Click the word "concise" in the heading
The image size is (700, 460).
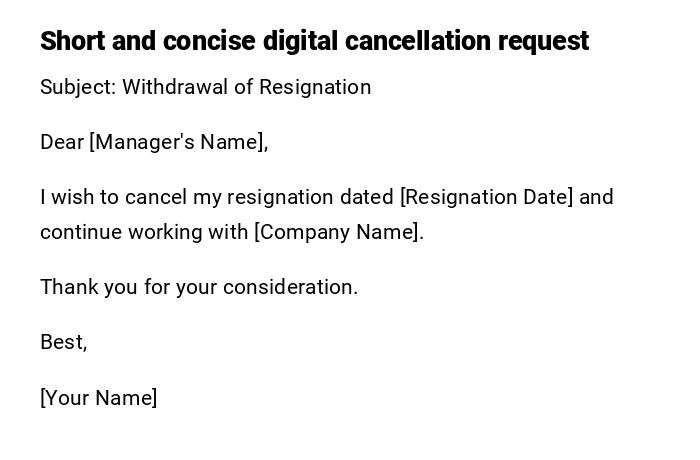pos(209,41)
